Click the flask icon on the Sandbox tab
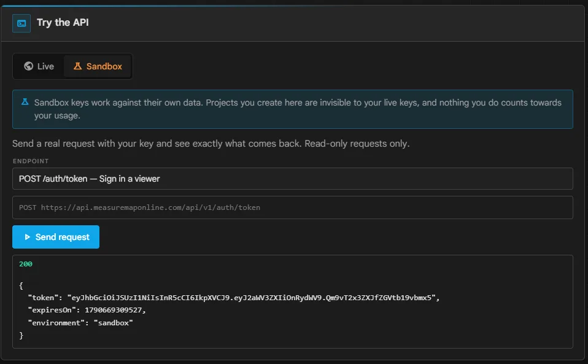Screen dimensions: 588x364 coord(77,66)
